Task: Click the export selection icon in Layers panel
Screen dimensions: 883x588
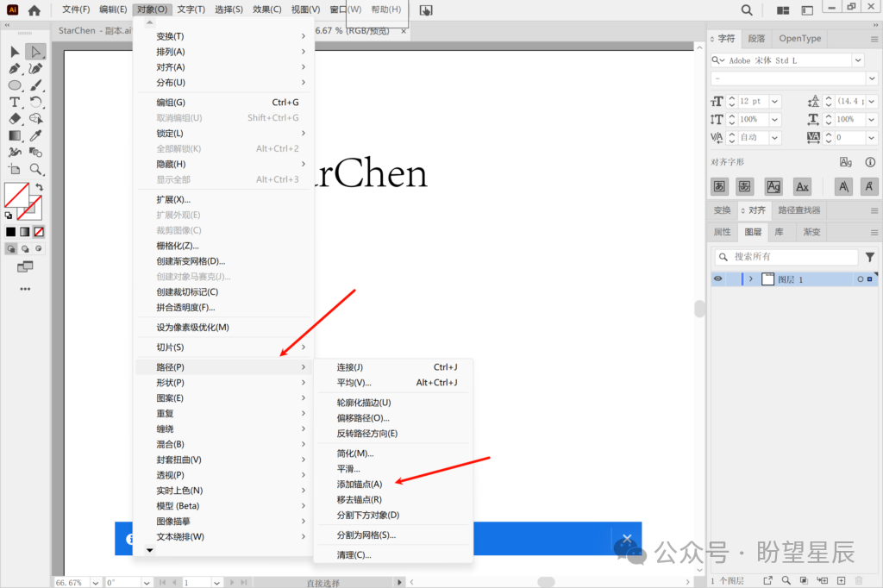Action: pos(767,581)
